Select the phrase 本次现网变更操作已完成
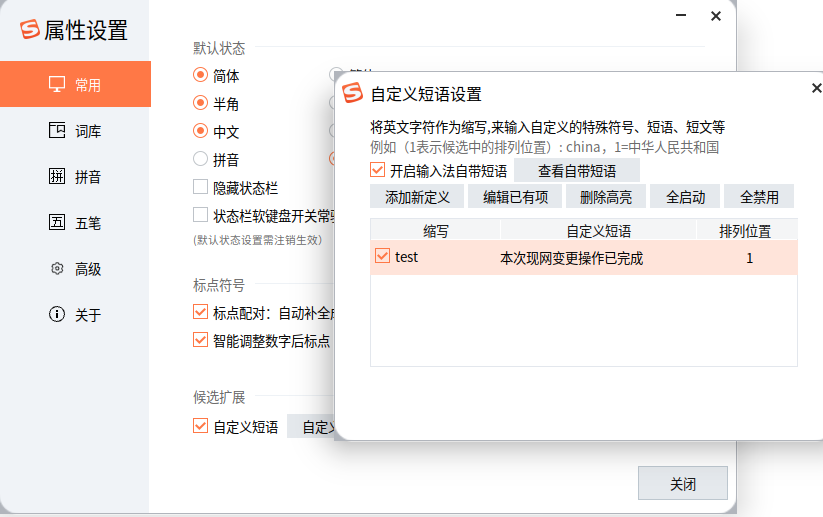 point(572,258)
